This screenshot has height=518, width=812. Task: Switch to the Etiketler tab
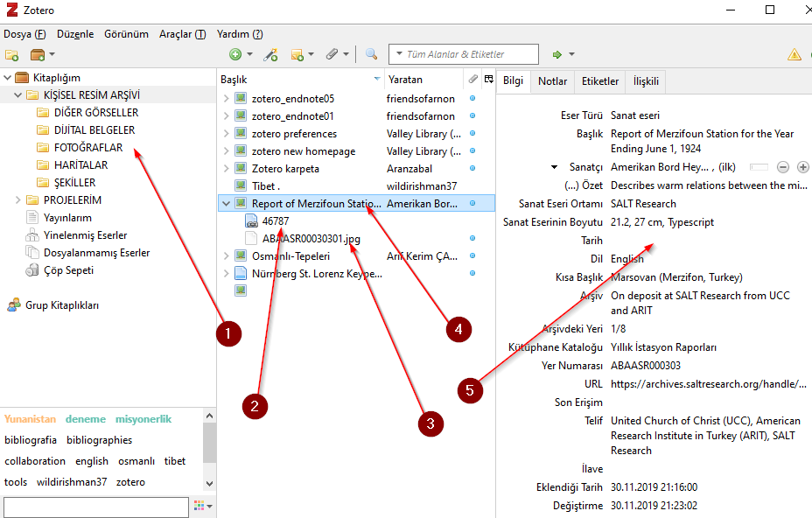(600, 81)
